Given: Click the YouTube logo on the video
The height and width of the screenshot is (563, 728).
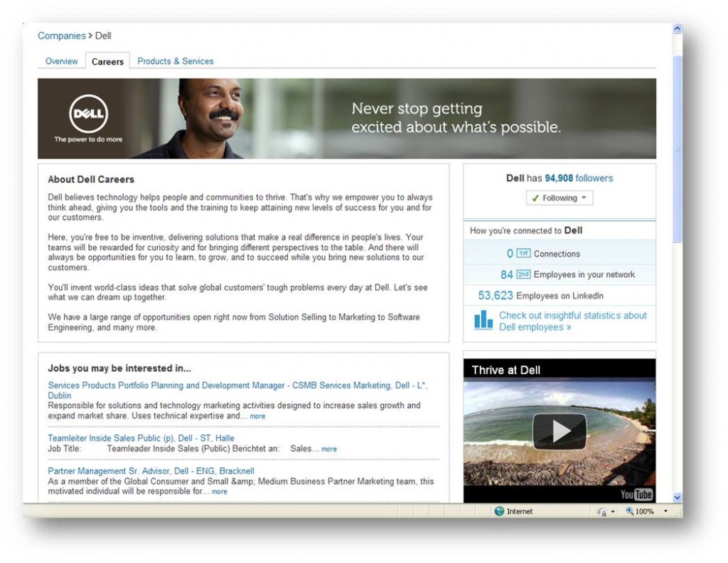Looking at the screenshot, I should [x=636, y=494].
